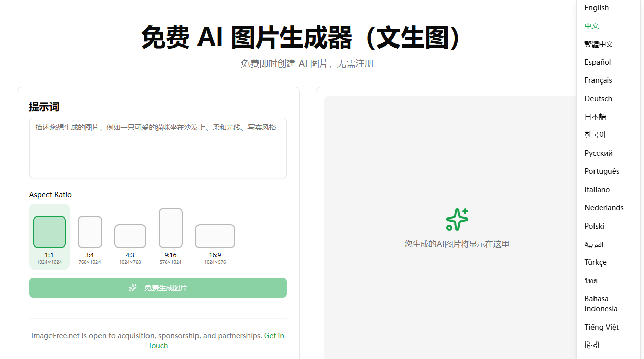Focus the 提示词 prompt text area
Viewport: 644px width, 359px height.
pos(158,148)
